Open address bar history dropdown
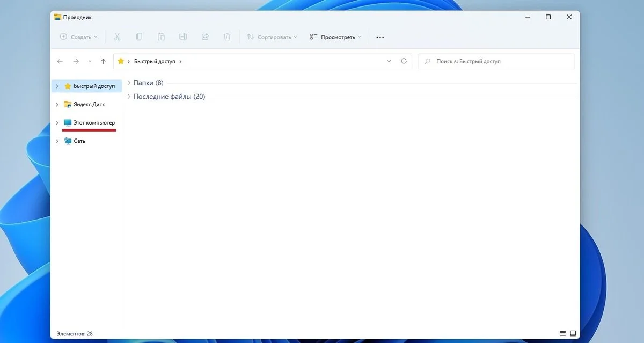This screenshot has height=343, width=644. pos(389,61)
